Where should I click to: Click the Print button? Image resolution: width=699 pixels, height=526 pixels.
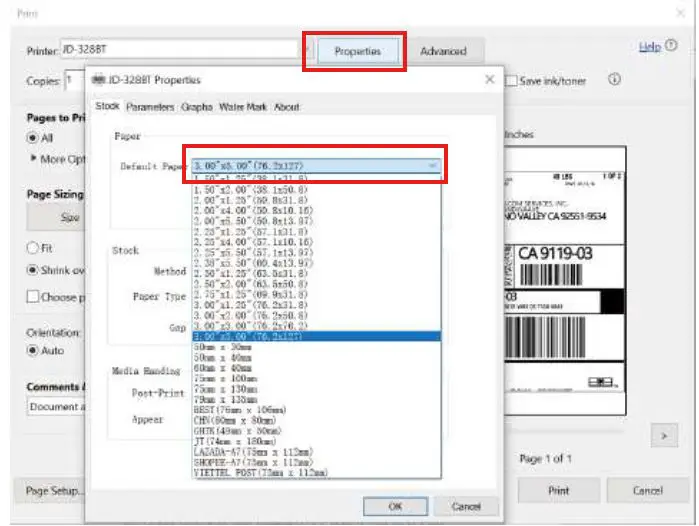[559, 490]
